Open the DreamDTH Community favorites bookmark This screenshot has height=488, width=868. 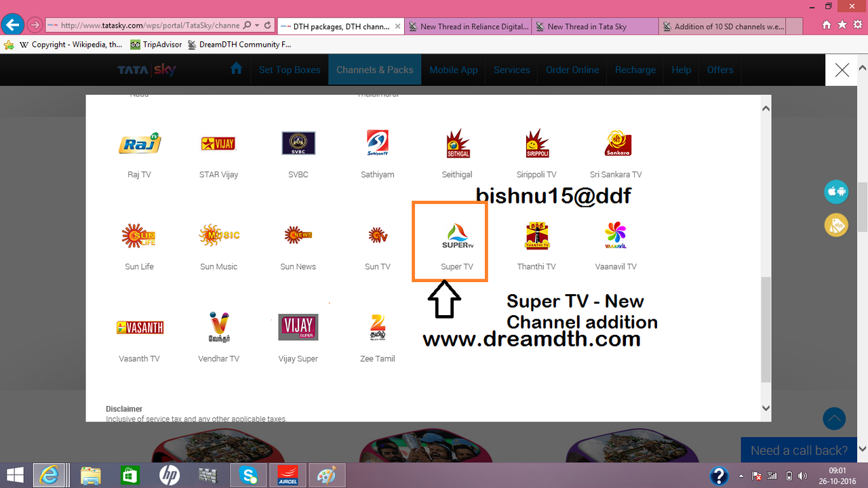[239, 45]
